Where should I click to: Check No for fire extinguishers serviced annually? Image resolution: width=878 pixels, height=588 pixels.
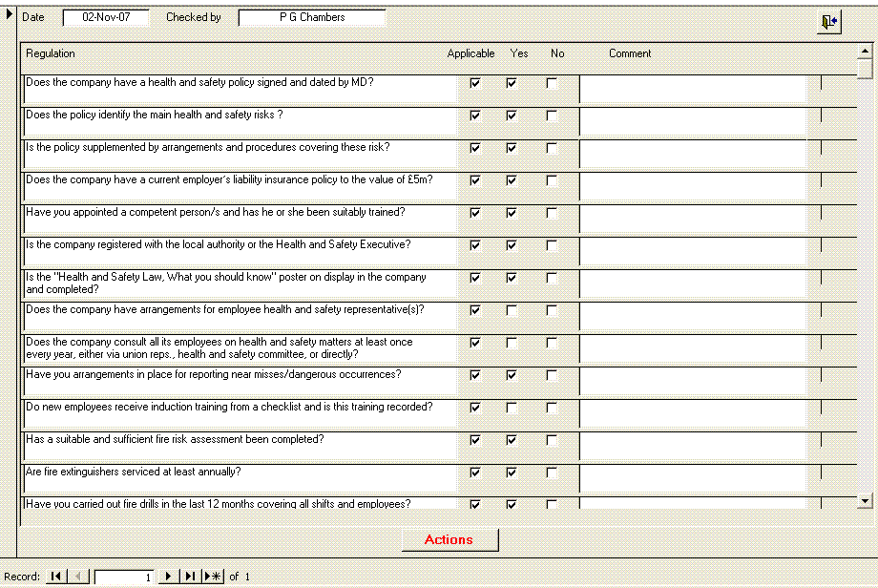[x=552, y=472]
